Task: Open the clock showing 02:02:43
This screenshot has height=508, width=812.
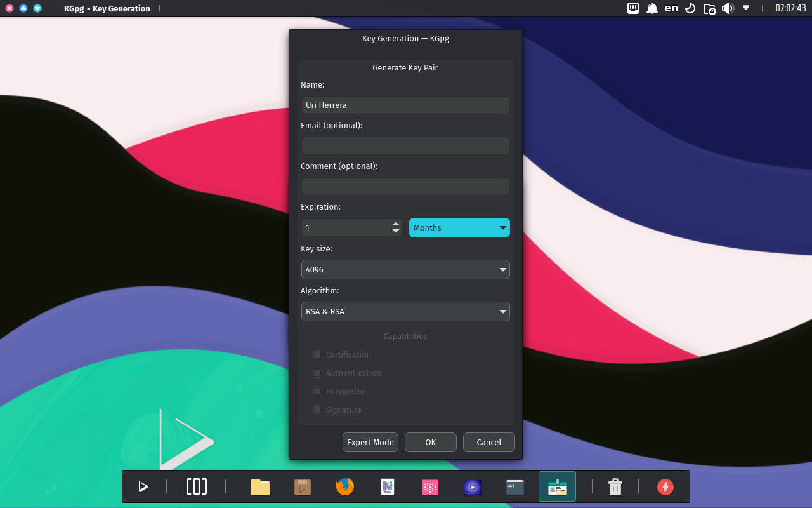Action: tap(790, 8)
